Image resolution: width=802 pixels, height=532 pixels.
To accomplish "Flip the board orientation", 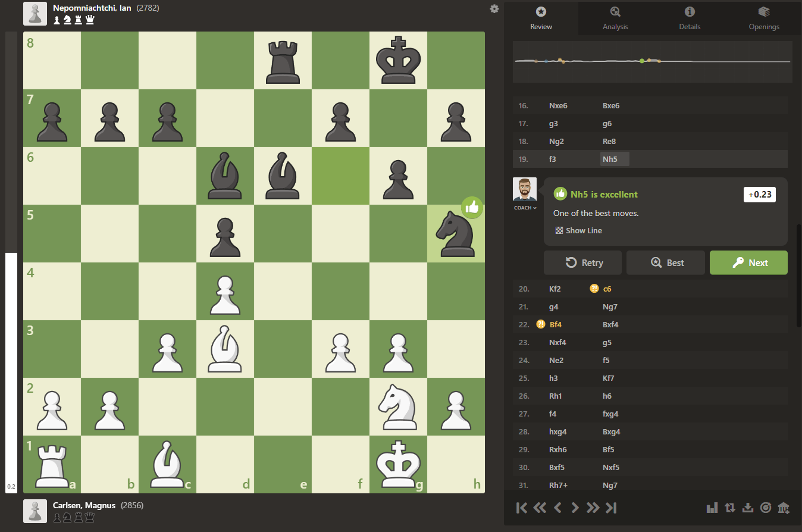I will click(730, 508).
